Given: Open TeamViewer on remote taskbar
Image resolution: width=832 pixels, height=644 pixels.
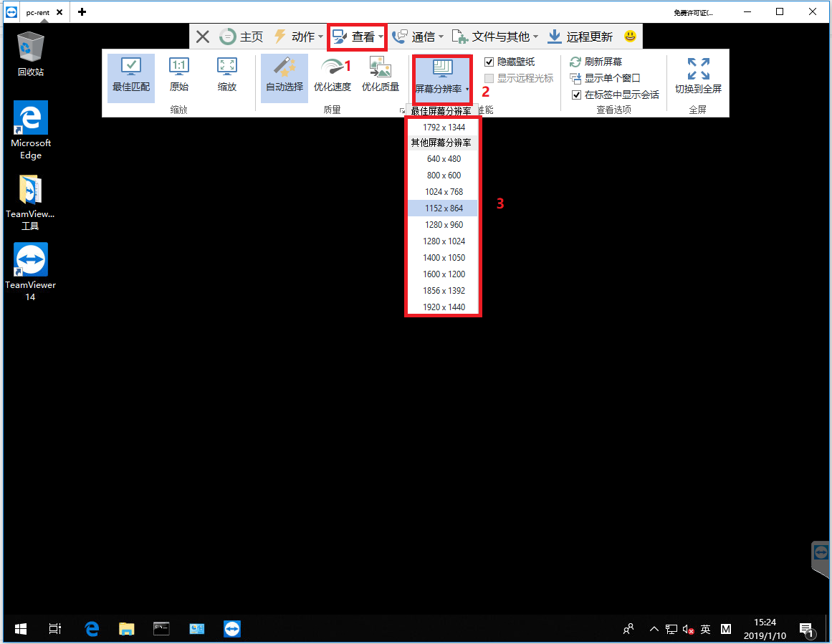Looking at the screenshot, I should click(232, 629).
